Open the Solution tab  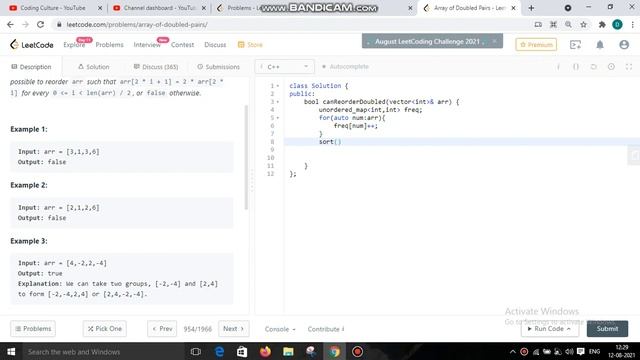point(93,67)
